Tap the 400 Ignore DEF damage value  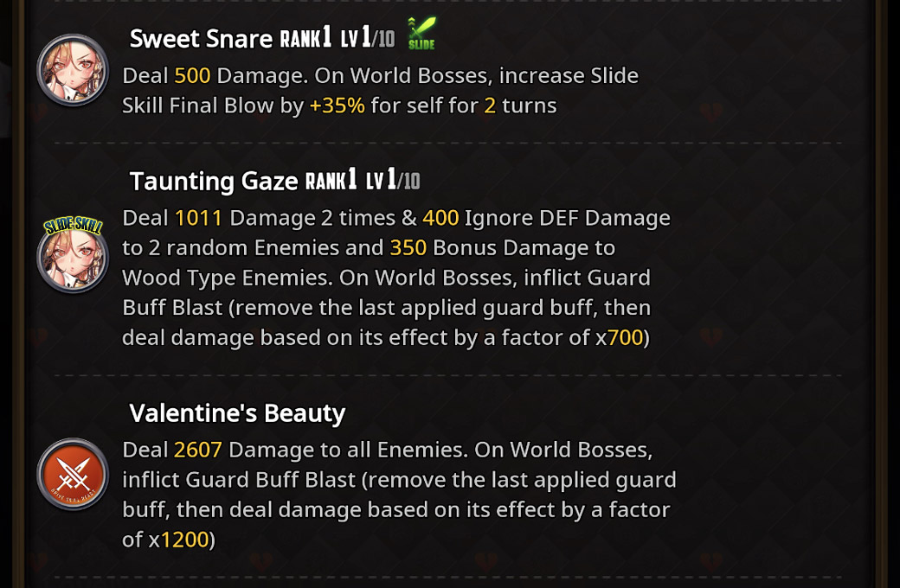[x=440, y=218]
